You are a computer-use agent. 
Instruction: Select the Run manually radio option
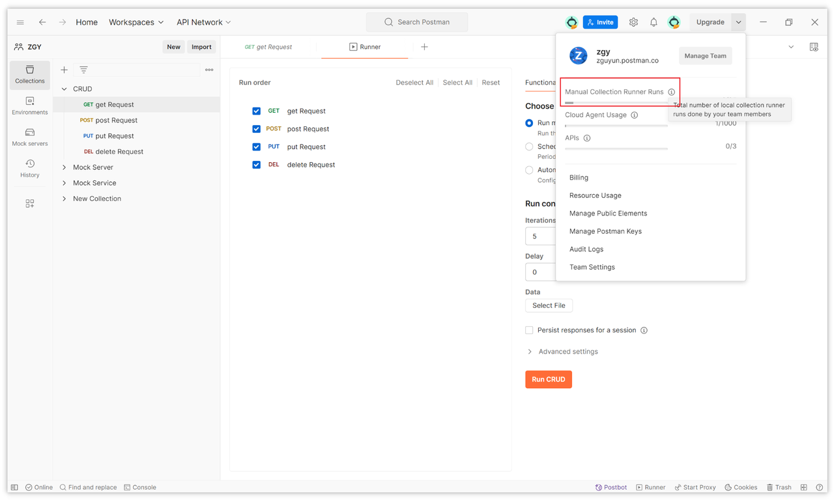point(529,123)
